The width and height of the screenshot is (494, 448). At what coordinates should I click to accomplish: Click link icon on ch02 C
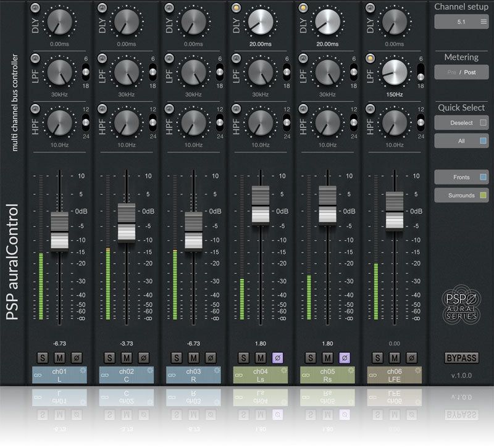pyautogui.click(x=104, y=375)
